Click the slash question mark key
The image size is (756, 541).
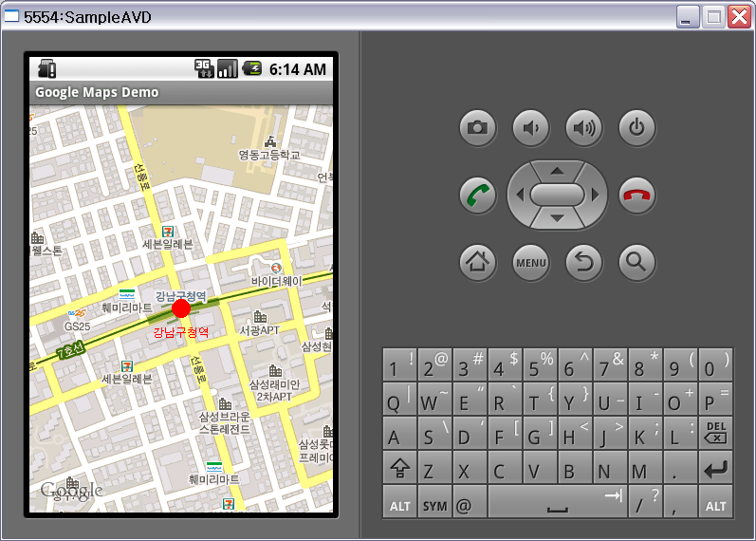(x=646, y=502)
